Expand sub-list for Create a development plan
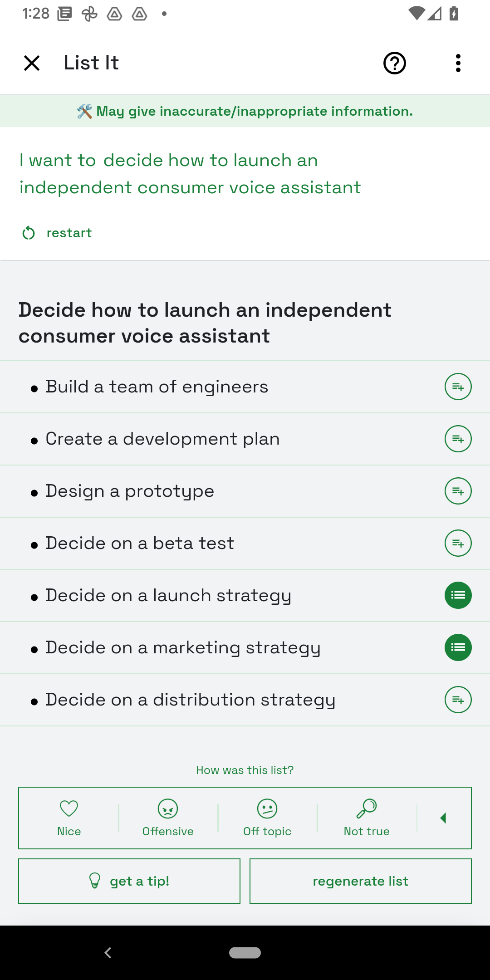Image resolution: width=490 pixels, height=980 pixels. (458, 439)
